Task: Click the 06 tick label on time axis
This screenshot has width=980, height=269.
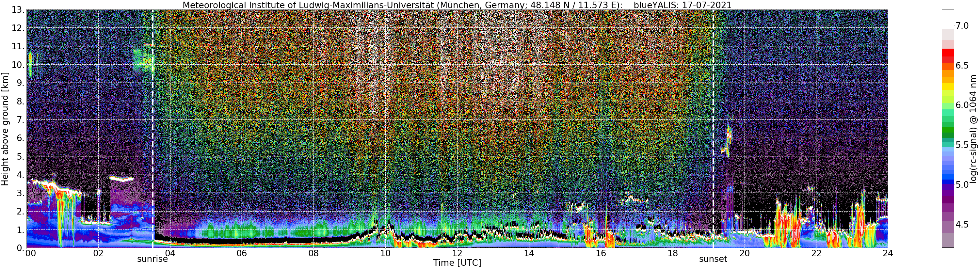Action: point(242,253)
